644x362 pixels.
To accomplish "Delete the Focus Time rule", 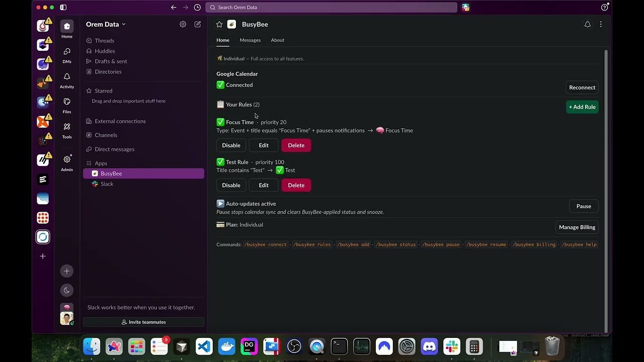I will coord(296,145).
